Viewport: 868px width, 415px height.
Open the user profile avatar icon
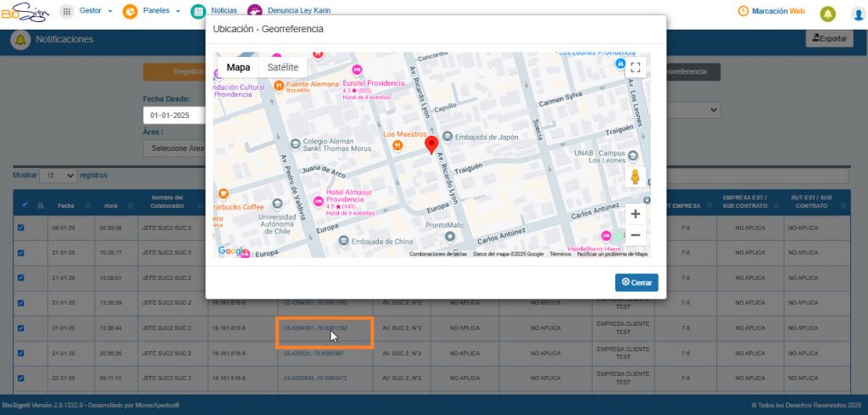pos(859,14)
